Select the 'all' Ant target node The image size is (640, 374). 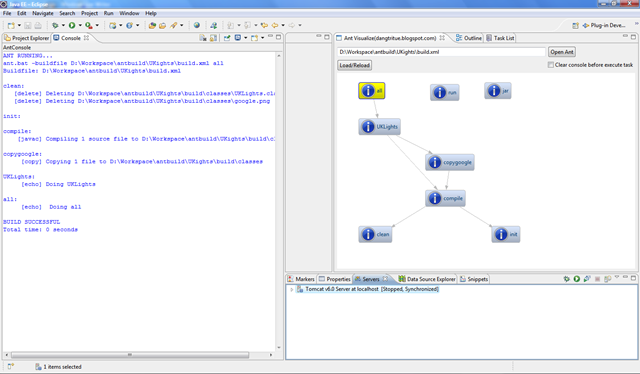click(x=371, y=91)
